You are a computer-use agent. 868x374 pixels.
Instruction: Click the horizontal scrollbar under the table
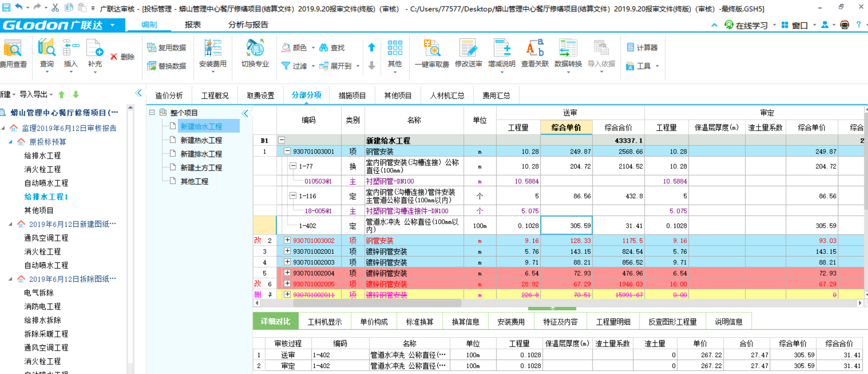377,303
